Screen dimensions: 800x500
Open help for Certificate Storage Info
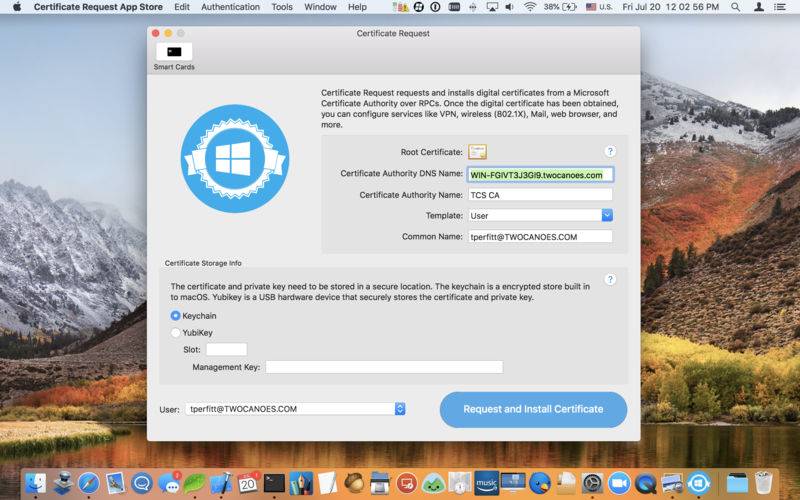click(x=610, y=280)
